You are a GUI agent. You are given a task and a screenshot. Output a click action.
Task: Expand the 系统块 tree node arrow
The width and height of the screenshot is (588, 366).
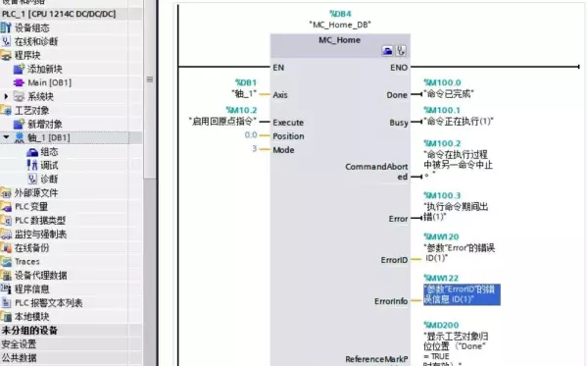[x=6, y=96]
